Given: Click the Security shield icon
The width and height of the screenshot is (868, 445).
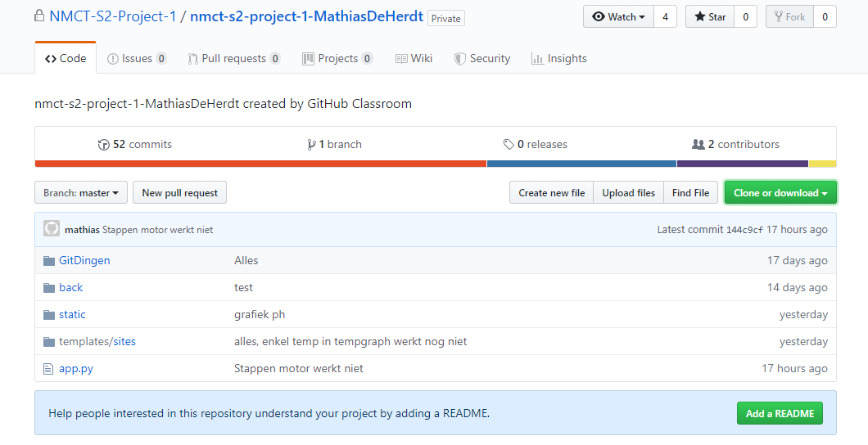Looking at the screenshot, I should tap(459, 59).
